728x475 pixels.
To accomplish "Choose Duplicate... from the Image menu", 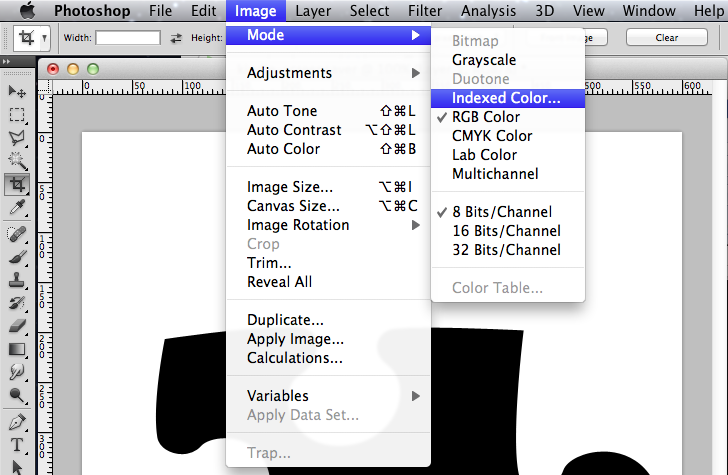I will click(x=329, y=320).
